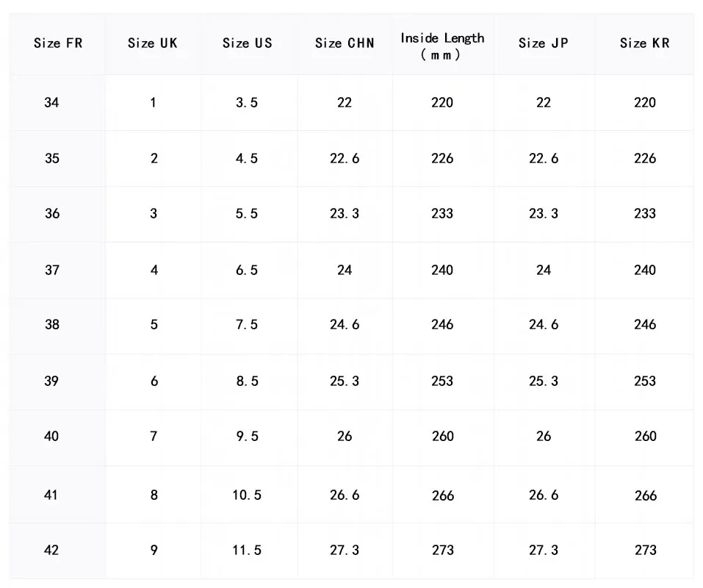Click the Size KR column header
This screenshot has width=703, height=588.
pyautogui.click(x=645, y=43)
